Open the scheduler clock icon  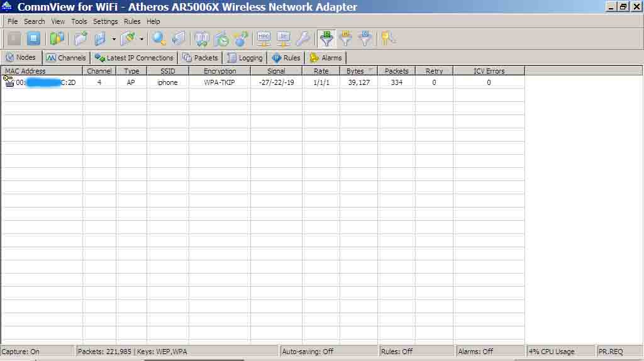click(x=221, y=38)
